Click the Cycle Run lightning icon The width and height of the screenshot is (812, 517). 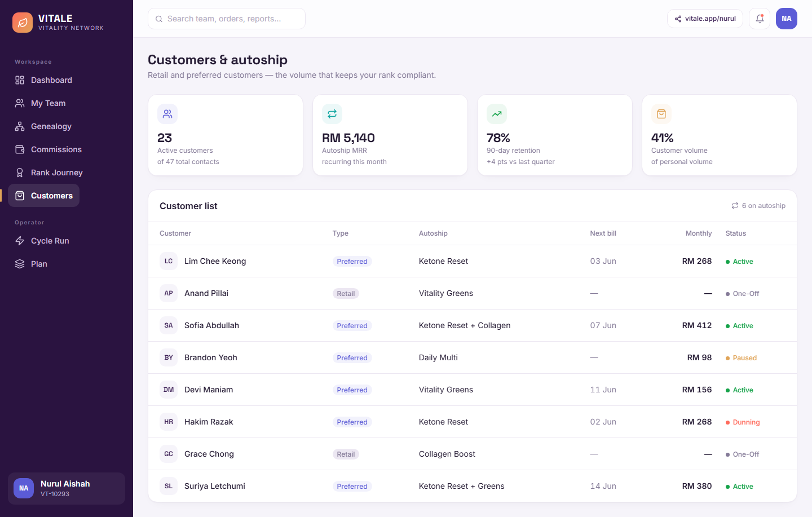[x=20, y=241]
